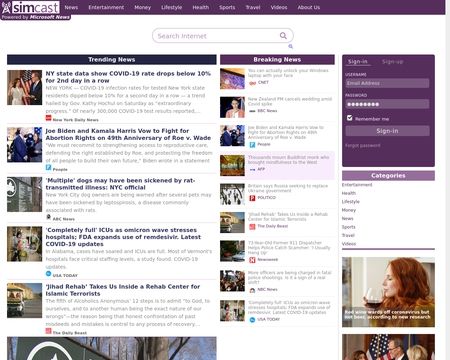Open officers charged police shootings story
450x360 pixels.
(290, 277)
